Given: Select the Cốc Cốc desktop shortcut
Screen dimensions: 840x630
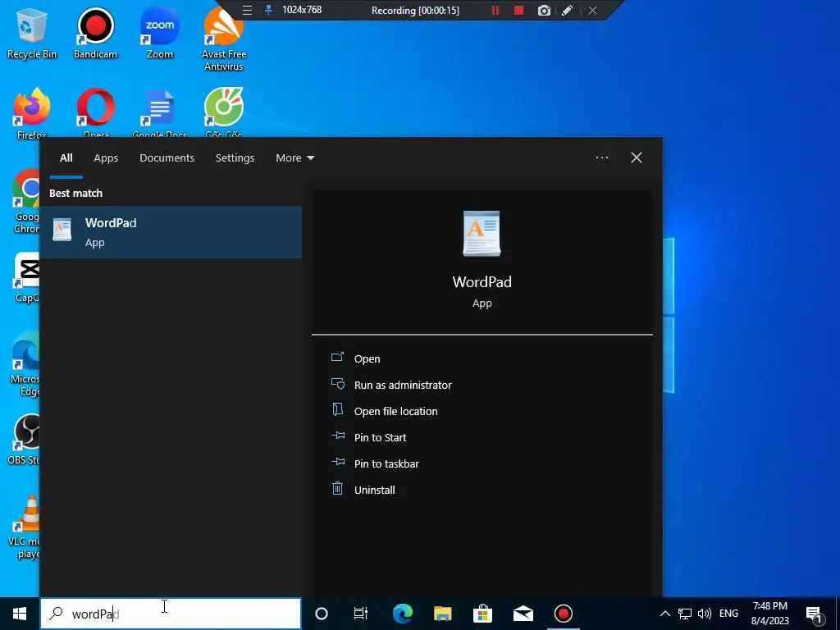Looking at the screenshot, I should click(x=224, y=112).
